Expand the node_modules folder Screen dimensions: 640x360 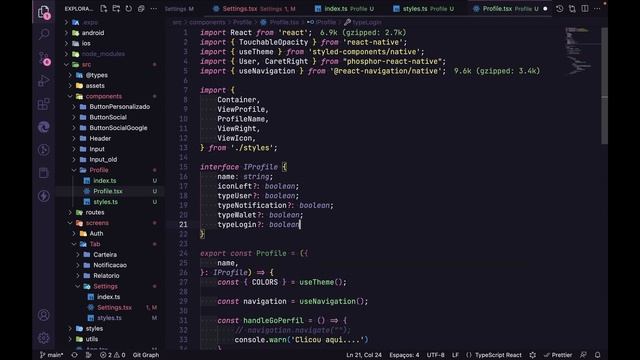tap(103, 54)
